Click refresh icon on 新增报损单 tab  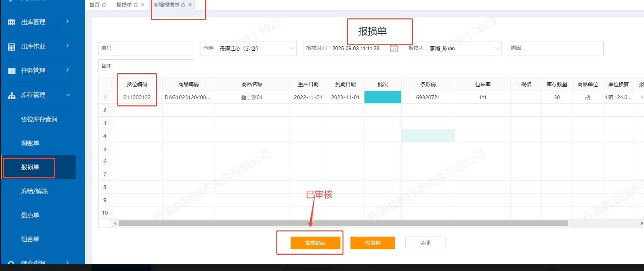[183, 5]
